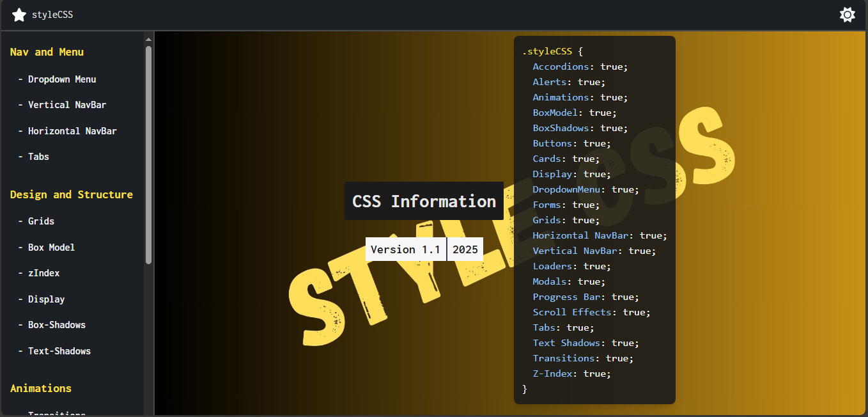Screen dimensions: 868x417
Task: Click the Nav and Menu heading
Action: [47, 52]
